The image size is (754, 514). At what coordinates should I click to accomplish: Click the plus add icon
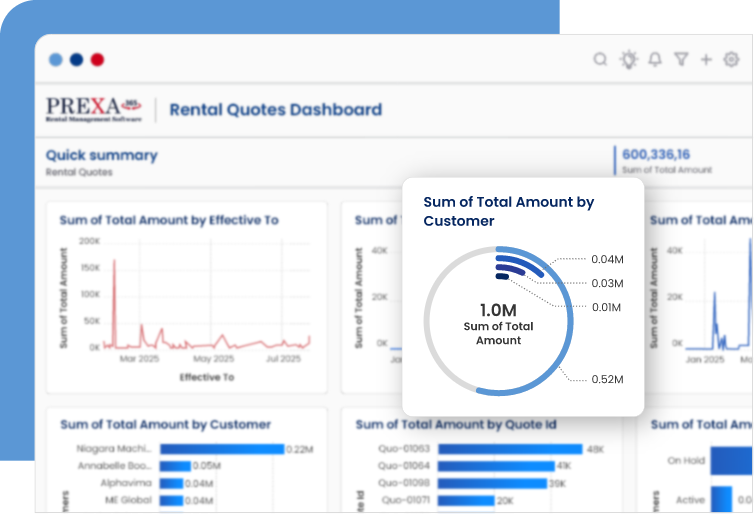[706, 60]
